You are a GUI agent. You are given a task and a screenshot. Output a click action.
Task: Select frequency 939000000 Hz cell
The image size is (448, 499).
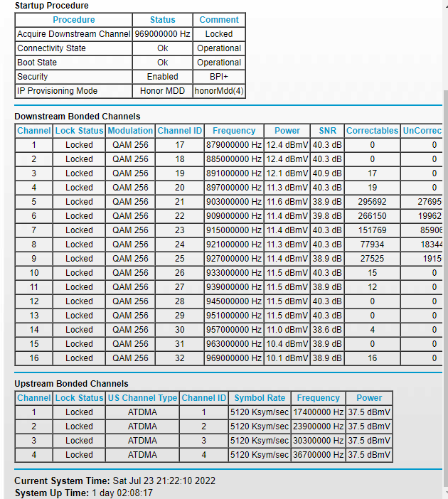234,287
